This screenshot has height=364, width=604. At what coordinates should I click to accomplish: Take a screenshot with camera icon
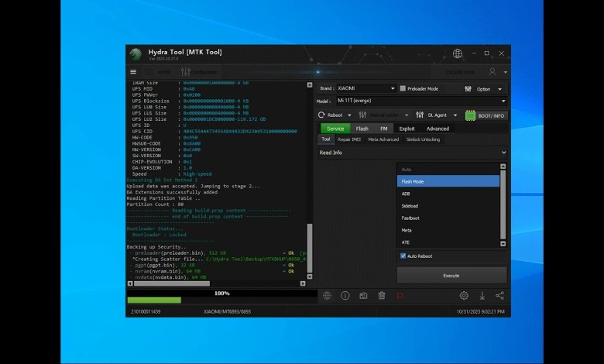pyautogui.click(x=363, y=296)
